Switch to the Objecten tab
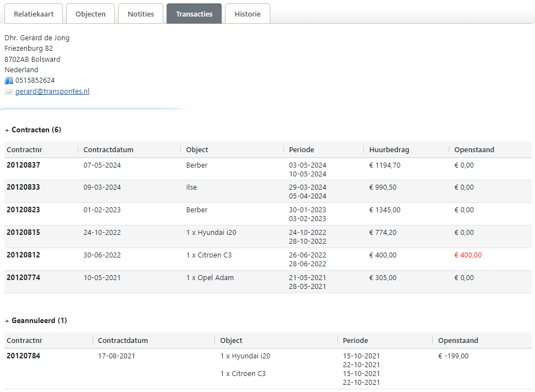 (90, 14)
